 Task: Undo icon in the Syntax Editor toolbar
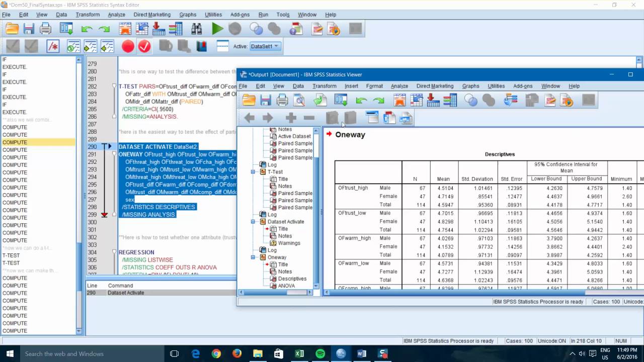(x=87, y=29)
